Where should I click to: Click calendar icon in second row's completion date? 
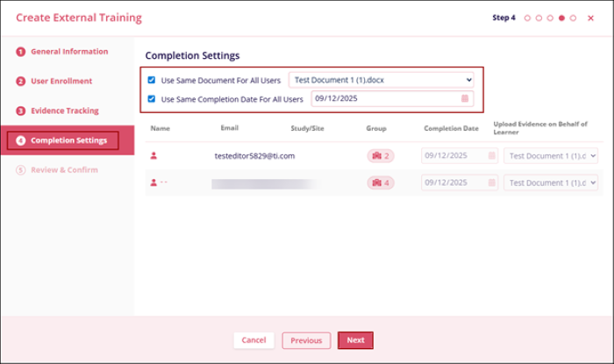click(x=491, y=182)
